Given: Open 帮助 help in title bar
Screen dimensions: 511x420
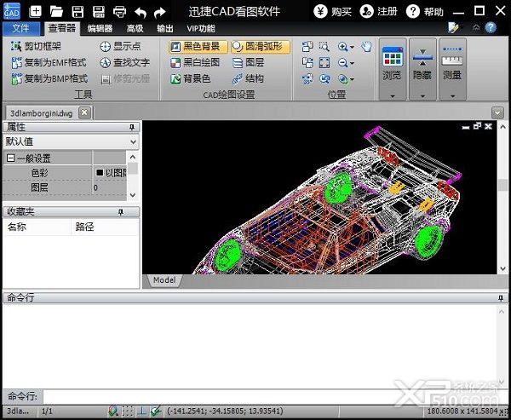Looking at the screenshot, I should [425, 11].
